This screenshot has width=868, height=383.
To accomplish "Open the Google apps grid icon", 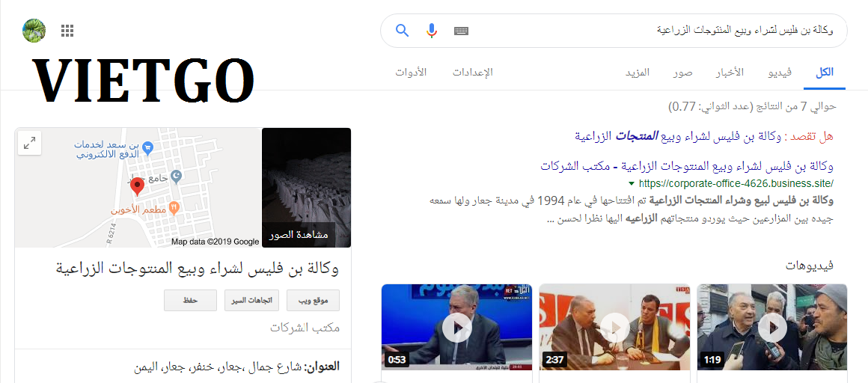I will point(67,31).
